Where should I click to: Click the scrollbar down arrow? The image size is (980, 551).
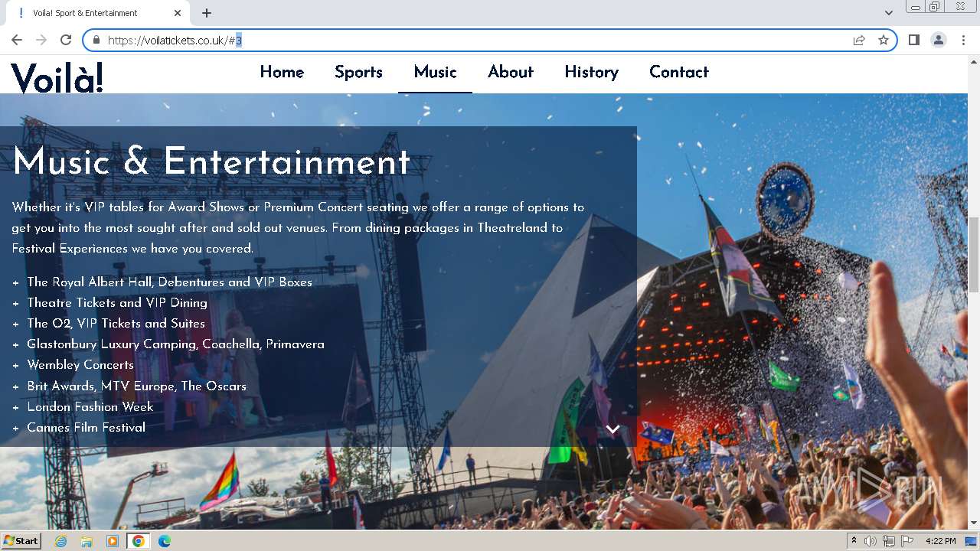974,523
